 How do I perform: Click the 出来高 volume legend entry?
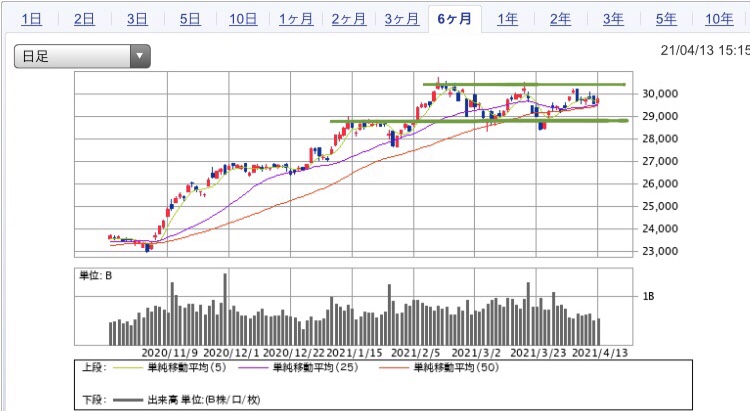pos(204,400)
